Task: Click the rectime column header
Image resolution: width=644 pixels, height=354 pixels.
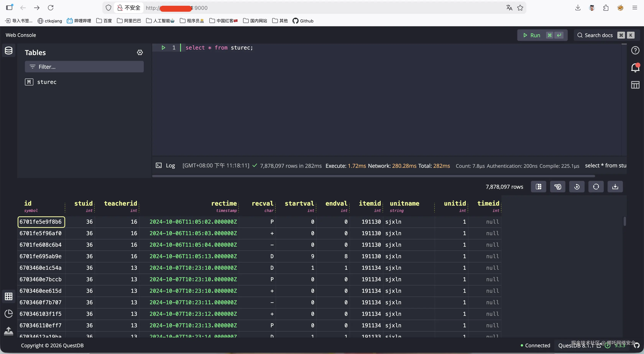Action: (224, 203)
